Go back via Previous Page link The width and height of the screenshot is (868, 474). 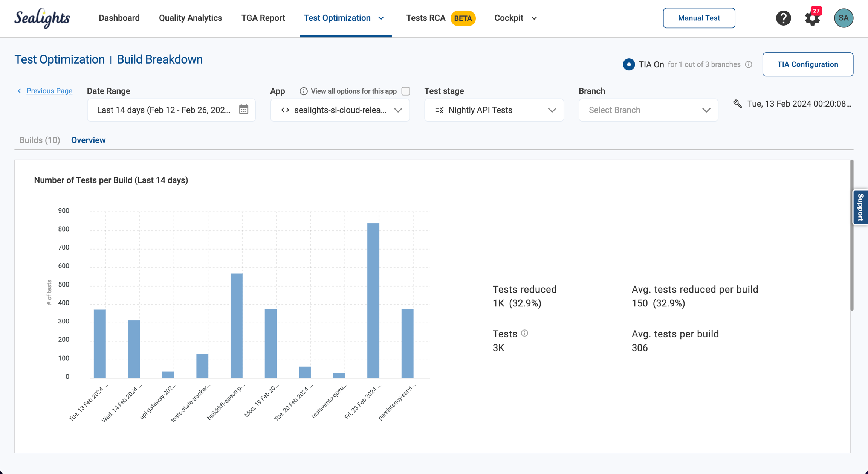(x=49, y=91)
